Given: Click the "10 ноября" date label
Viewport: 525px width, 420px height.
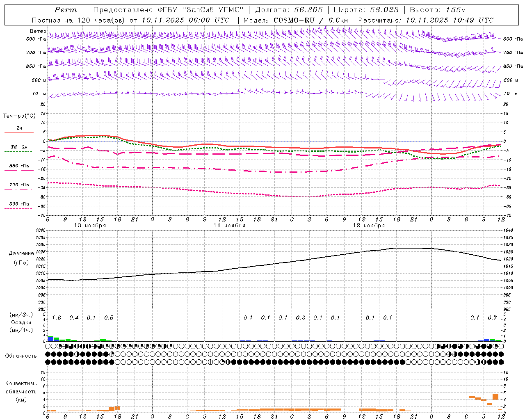Looking at the screenshot, I should (x=90, y=226).
